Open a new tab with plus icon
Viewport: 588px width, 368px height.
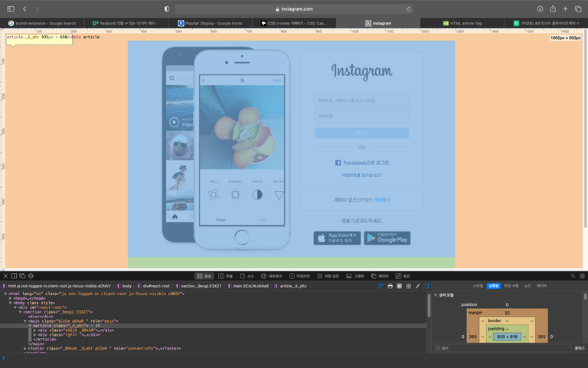click(x=565, y=8)
